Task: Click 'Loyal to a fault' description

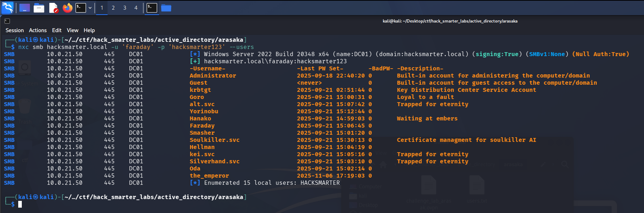Action: pos(425,97)
